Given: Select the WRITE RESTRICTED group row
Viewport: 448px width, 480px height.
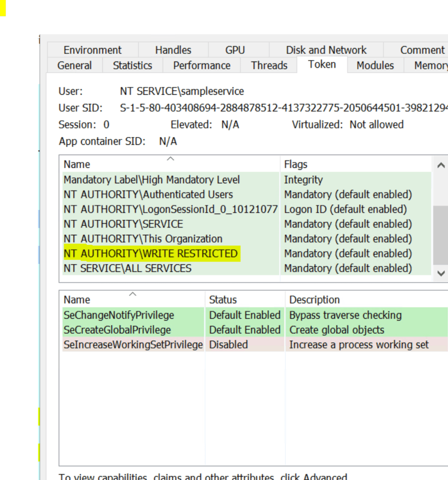Looking at the screenshot, I should pyautogui.click(x=150, y=254).
